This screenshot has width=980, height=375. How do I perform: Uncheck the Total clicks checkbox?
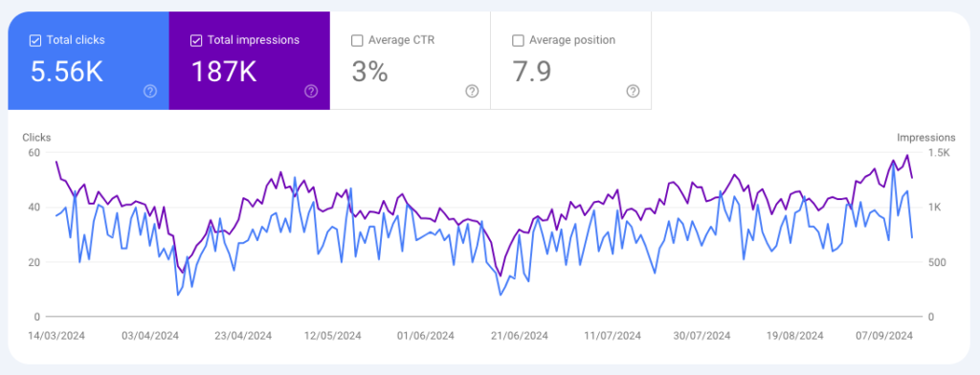[35, 40]
